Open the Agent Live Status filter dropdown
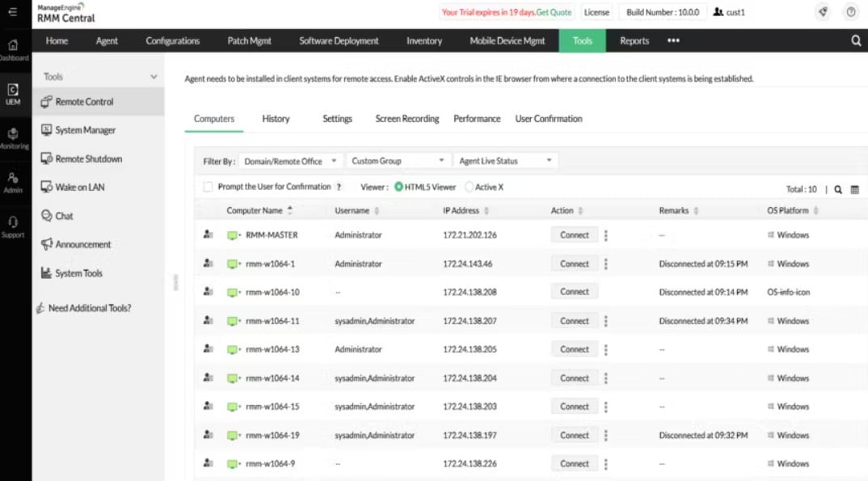Screen dimensions: 868x481 tap(505, 161)
